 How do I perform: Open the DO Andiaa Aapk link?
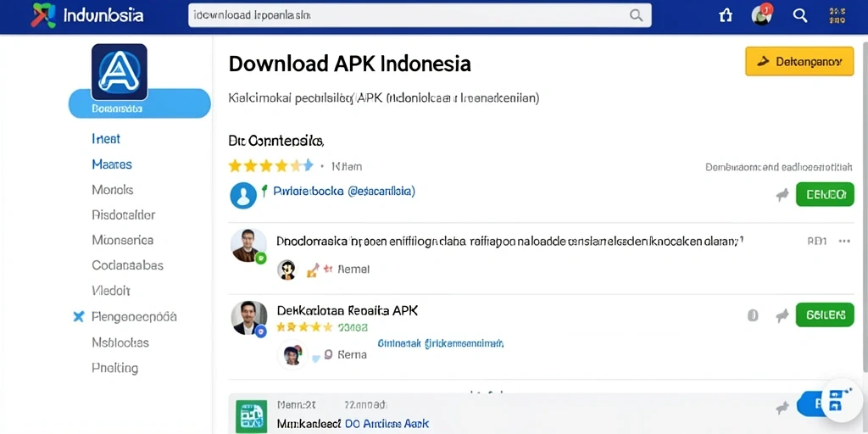pos(387,424)
